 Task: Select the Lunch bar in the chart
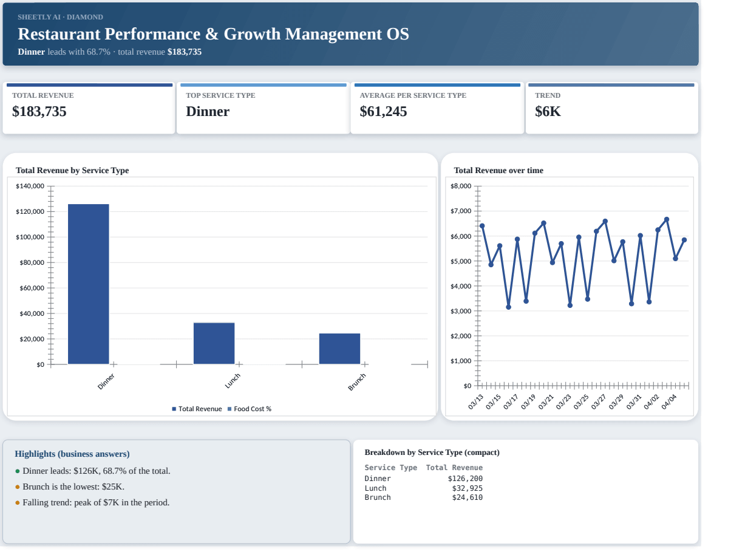click(214, 344)
